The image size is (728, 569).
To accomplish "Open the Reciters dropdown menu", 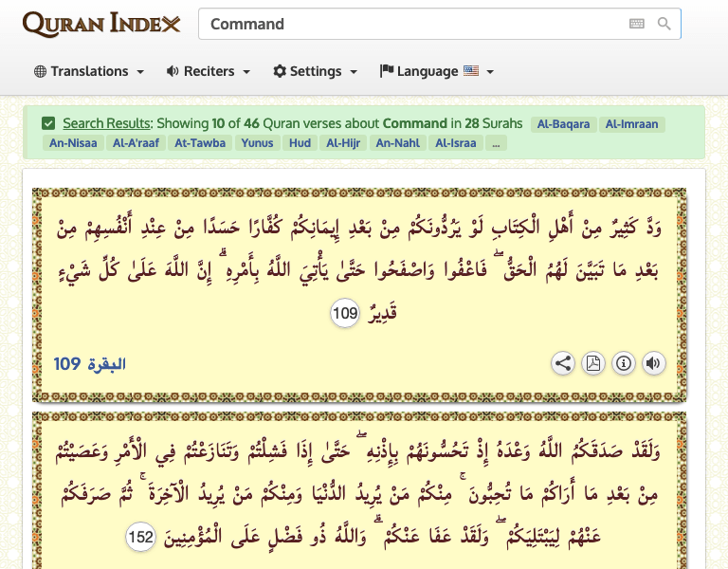I will click(x=209, y=71).
